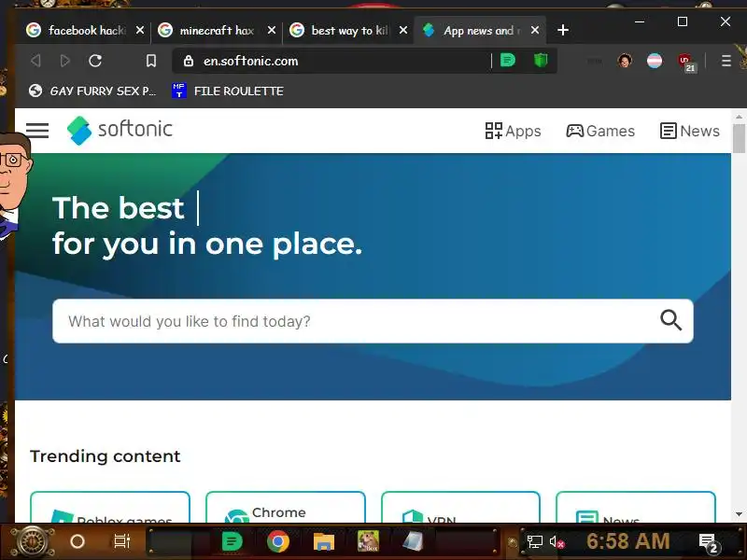Image resolution: width=747 pixels, height=560 pixels.
Task: Go to Softonic home via its logo
Action: click(x=120, y=130)
